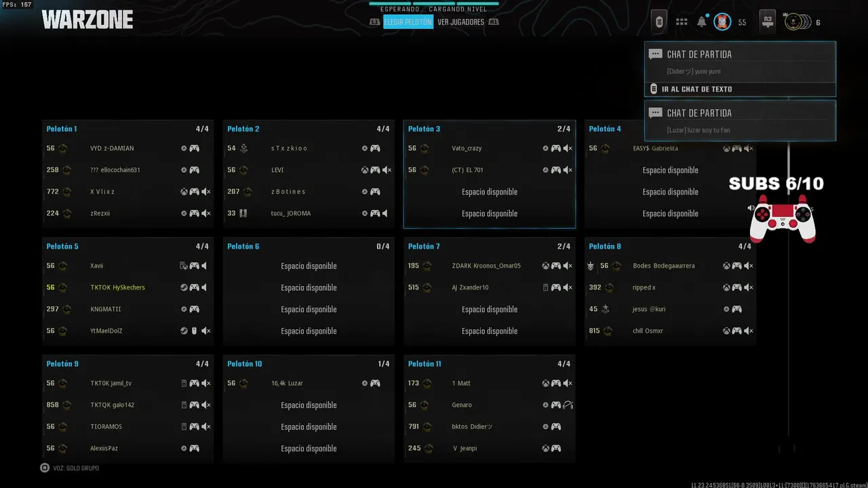Screen dimensions: 868x488
Task: Unmute X Vlixz via speaker icon
Action: (206, 192)
